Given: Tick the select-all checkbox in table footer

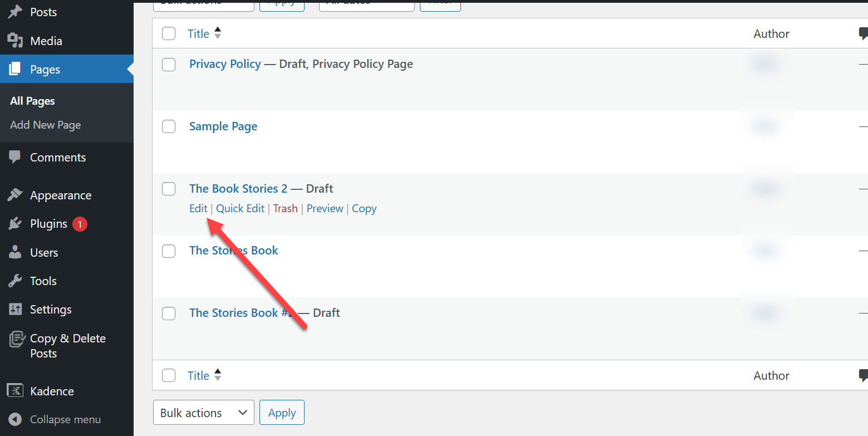Looking at the screenshot, I should (169, 375).
